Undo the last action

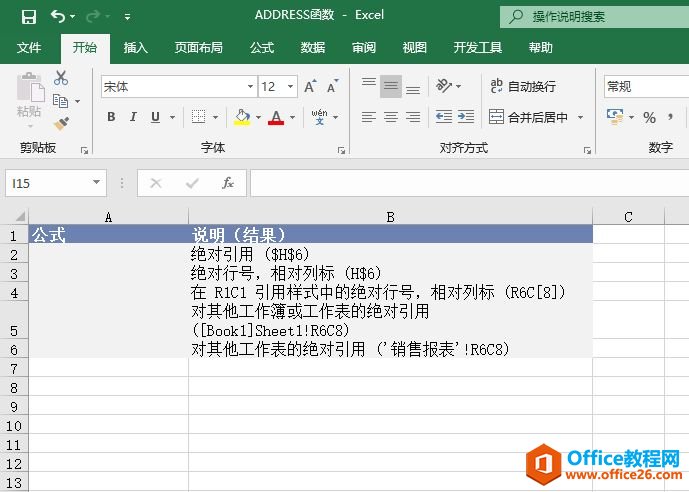[58, 16]
